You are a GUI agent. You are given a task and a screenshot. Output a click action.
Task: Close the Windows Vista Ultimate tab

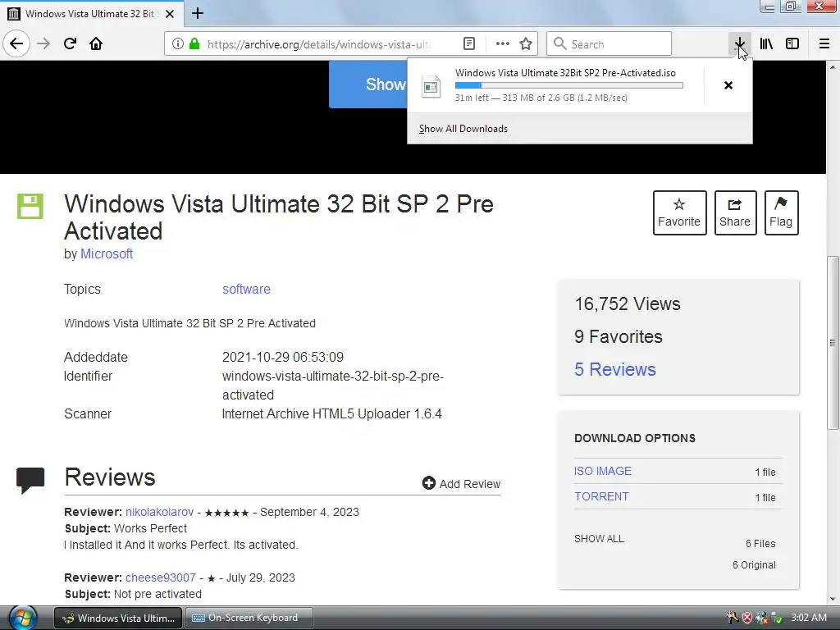[170, 14]
